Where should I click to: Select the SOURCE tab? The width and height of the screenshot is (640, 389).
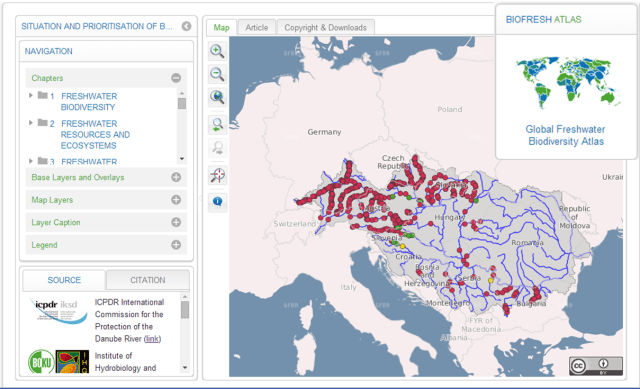tap(64, 280)
